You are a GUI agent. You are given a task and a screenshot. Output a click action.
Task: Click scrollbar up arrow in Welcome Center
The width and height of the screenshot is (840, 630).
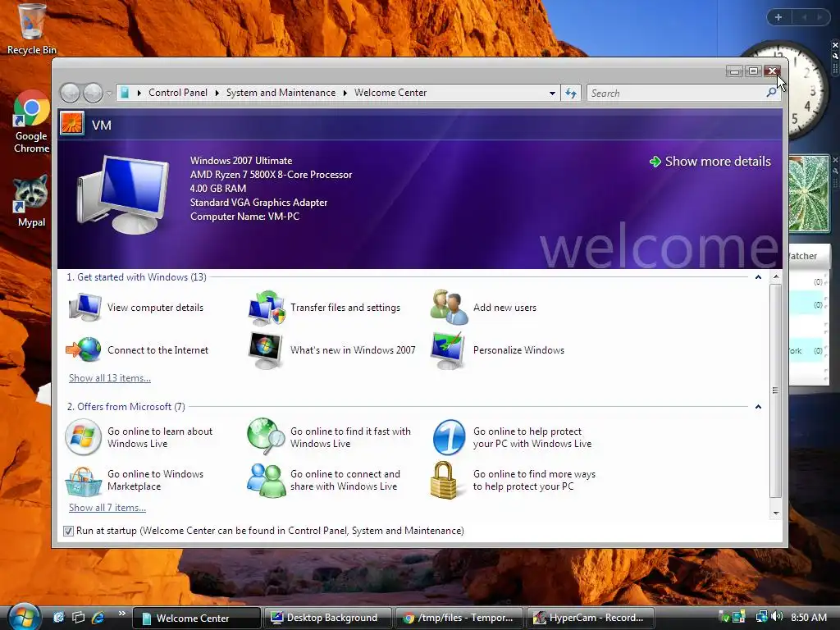776,277
